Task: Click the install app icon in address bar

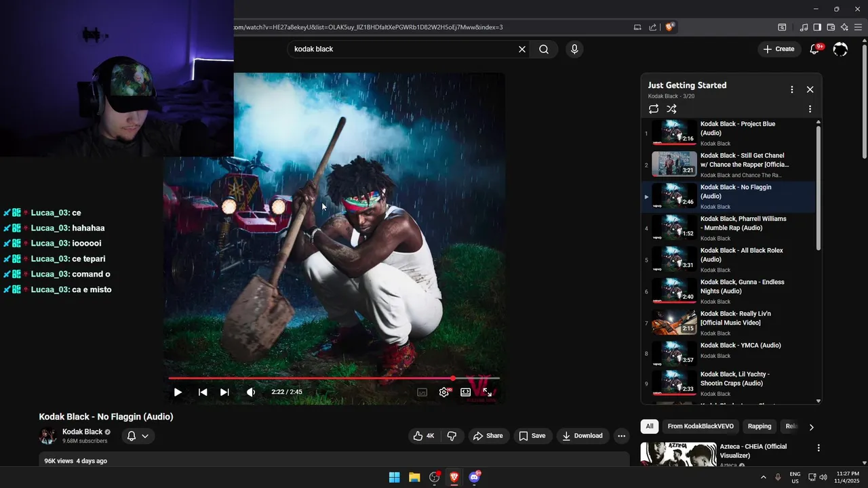Action: point(637,27)
